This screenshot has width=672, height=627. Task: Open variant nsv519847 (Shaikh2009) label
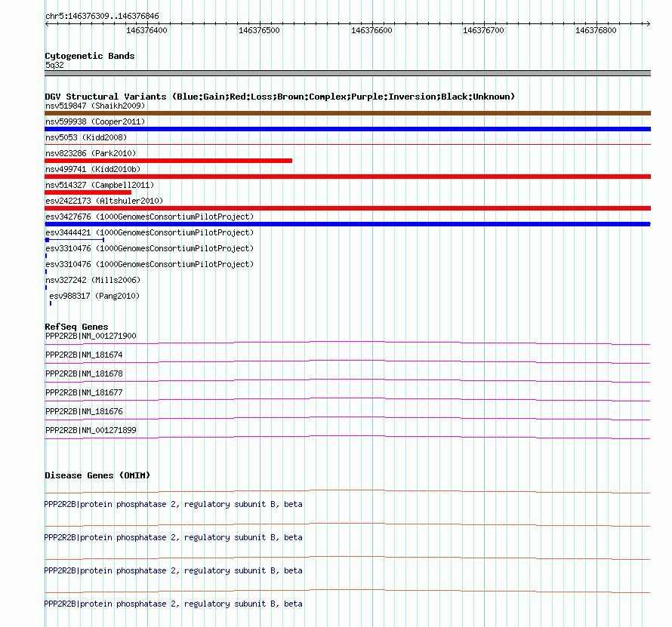(x=95, y=106)
